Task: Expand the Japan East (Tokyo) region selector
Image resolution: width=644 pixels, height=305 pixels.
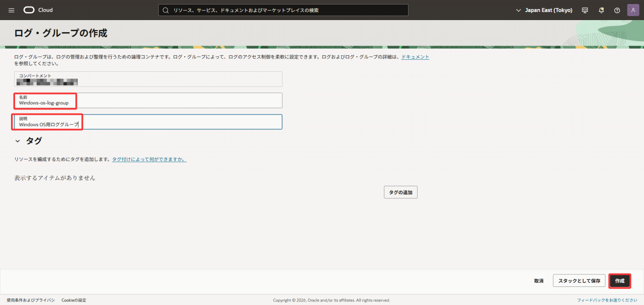Action: coord(544,10)
